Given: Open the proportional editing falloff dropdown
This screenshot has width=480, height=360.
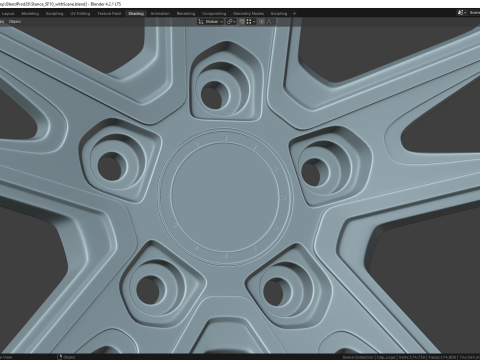Looking at the screenshot, I should point(270,22).
